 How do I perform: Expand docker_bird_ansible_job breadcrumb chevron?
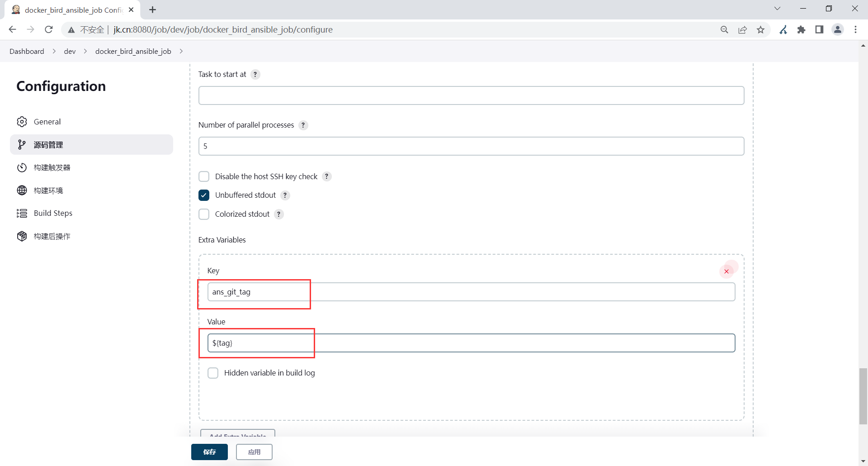pyautogui.click(x=181, y=52)
